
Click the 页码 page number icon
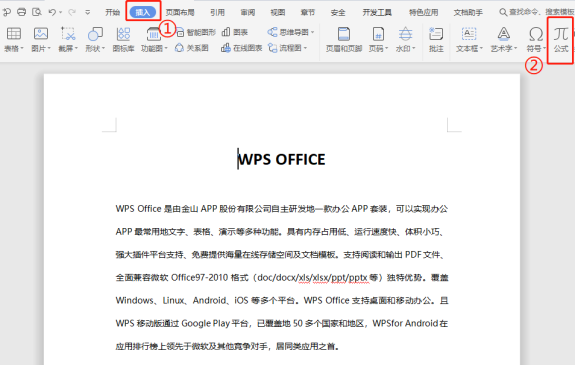[x=378, y=34]
